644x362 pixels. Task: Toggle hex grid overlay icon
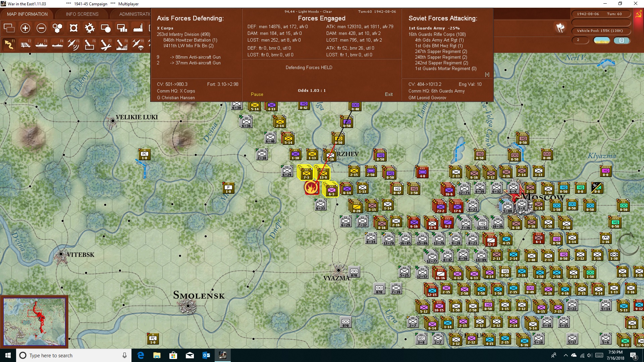tap(57, 28)
